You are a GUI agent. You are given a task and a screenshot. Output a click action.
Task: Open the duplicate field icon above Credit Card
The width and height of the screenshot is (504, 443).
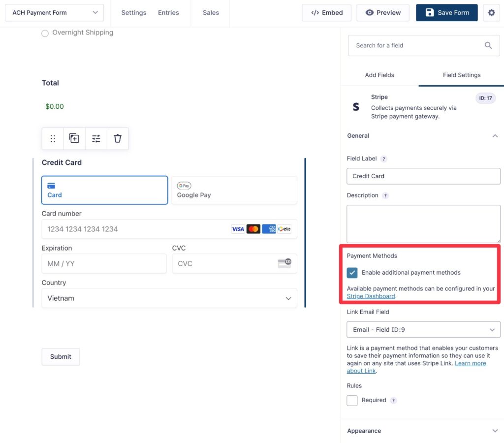coord(74,138)
